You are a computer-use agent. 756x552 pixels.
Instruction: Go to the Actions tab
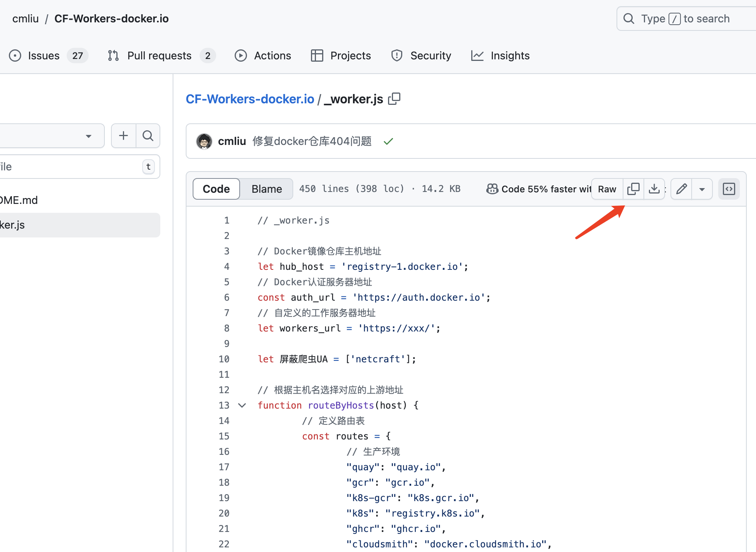coord(263,56)
